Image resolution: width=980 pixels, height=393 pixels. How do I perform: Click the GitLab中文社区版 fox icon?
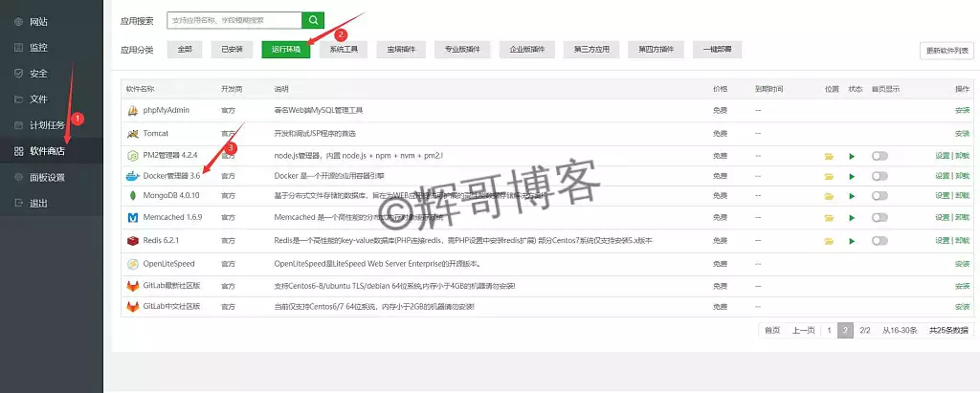[132, 307]
